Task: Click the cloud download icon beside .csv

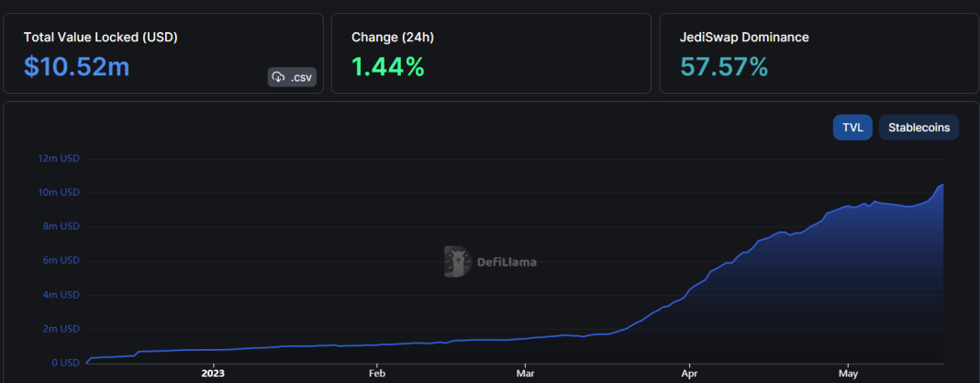Action: point(279,77)
